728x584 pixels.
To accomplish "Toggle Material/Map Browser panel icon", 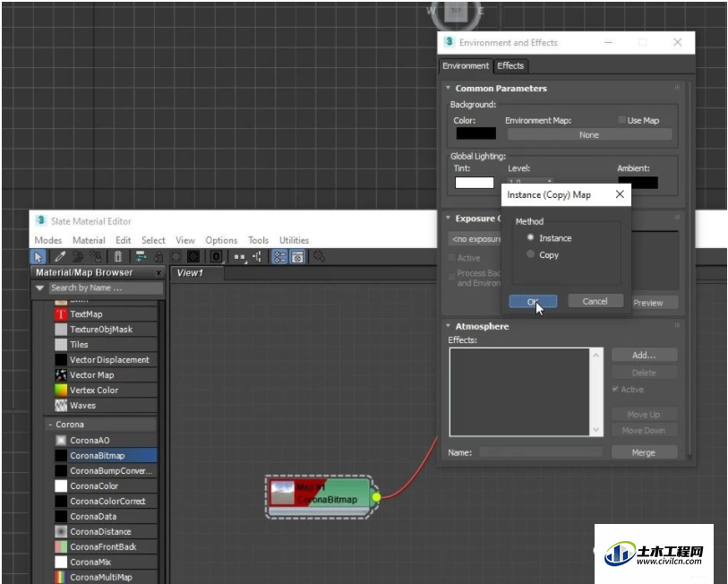I will coord(279,256).
